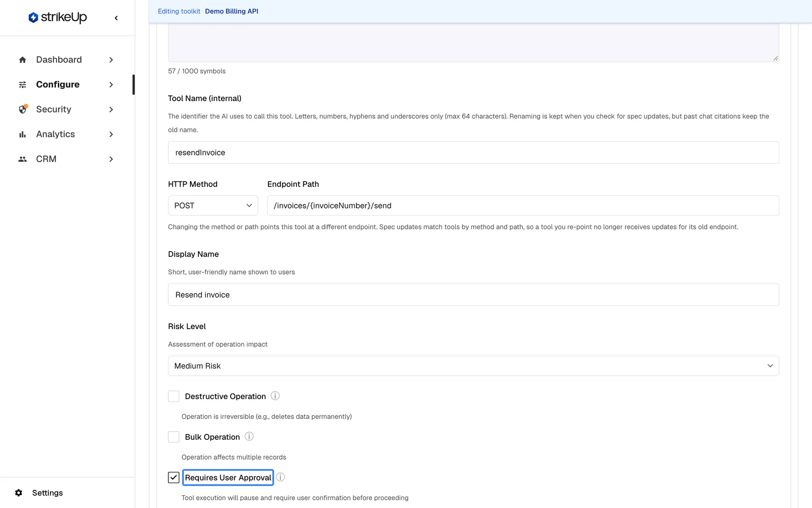Click the Requires User Approval label
Screen dimensions: 812x508
point(228,478)
